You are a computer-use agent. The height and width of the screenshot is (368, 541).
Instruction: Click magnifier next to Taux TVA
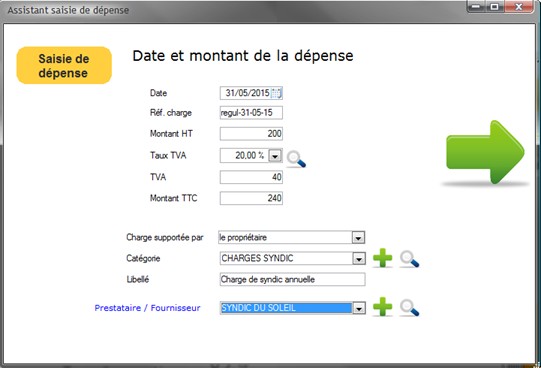click(296, 159)
